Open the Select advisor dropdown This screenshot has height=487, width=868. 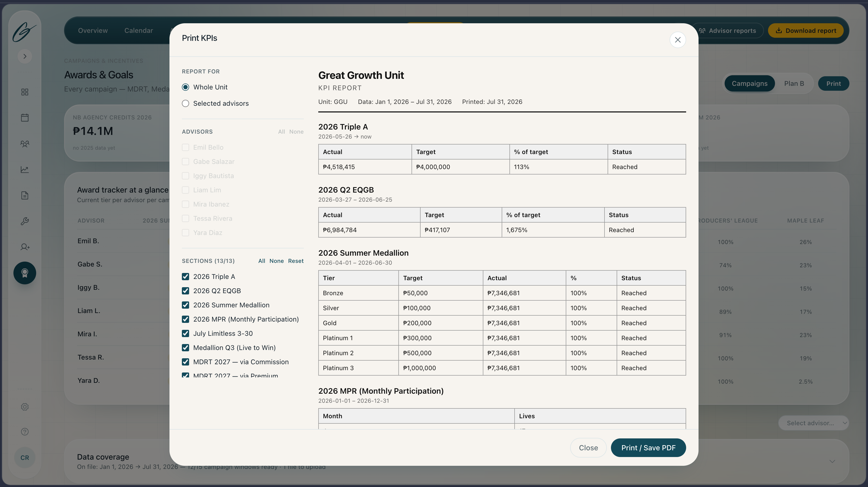coord(813,423)
